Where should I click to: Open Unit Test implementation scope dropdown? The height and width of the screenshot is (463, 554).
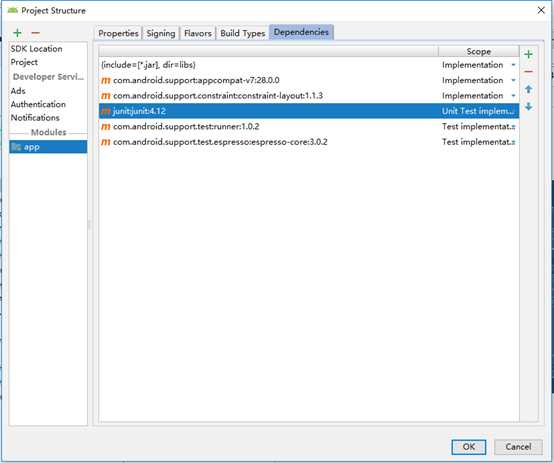478,111
